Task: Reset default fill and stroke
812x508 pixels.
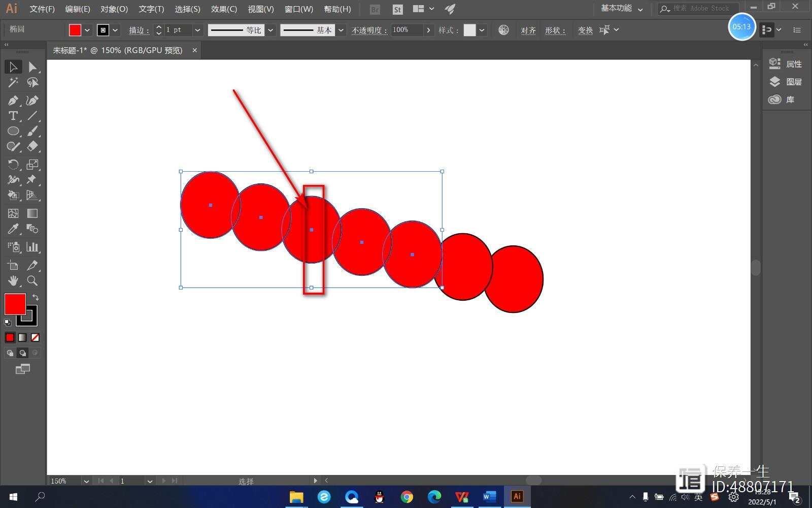Action: pyautogui.click(x=8, y=323)
